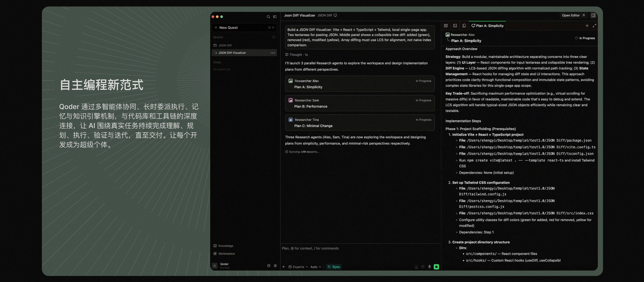This screenshot has height=282, width=644.
Task: Click the Qoder account avatar
Action: tap(215, 266)
